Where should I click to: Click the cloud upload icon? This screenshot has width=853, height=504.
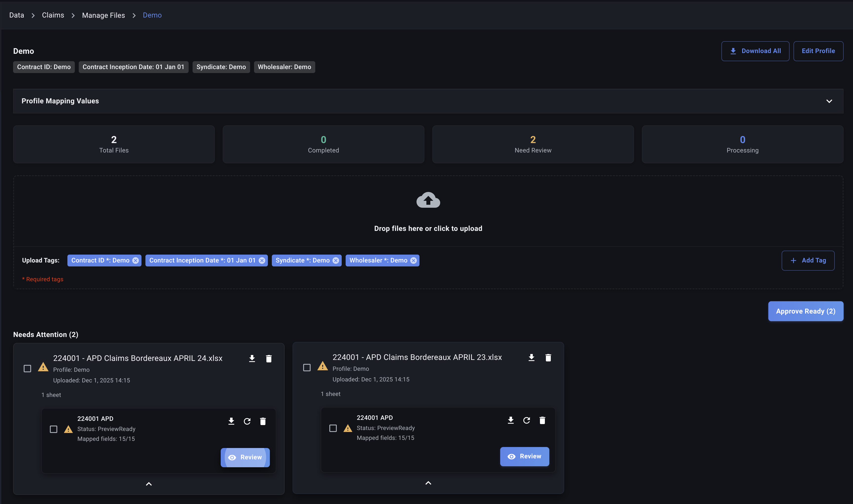tap(428, 200)
